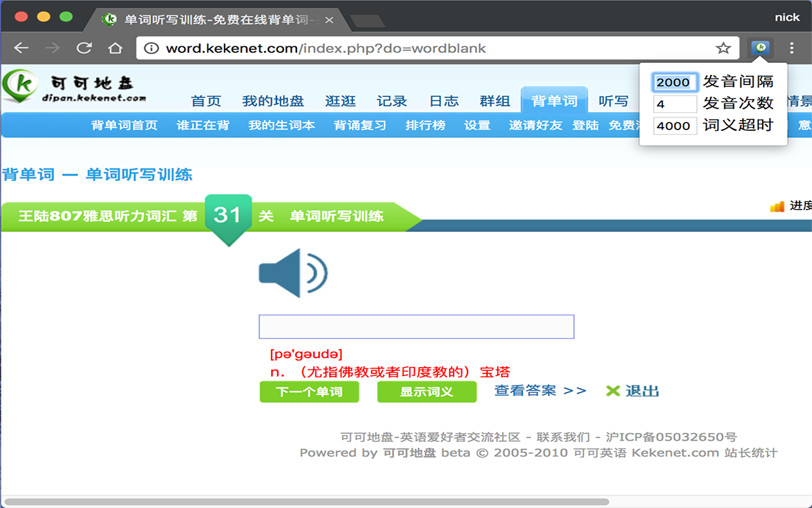This screenshot has width=812, height=508.
Task: Click the nick profile name
Action: 787,17
